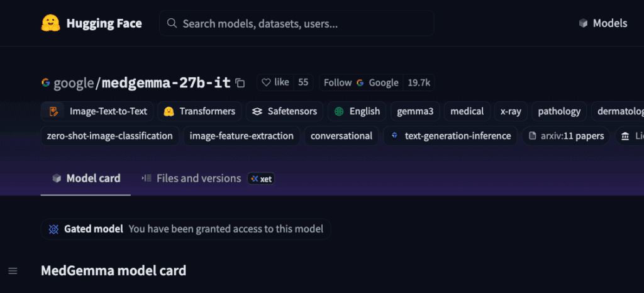
Task: Click the Image-Text-to-Text tag icon
Action: coord(54,111)
